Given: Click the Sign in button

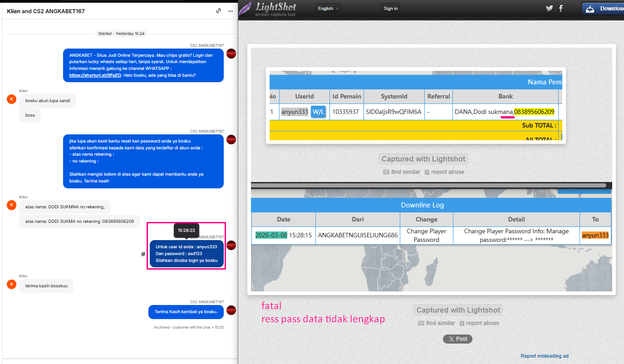Looking at the screenshot, I should (391, 8).
